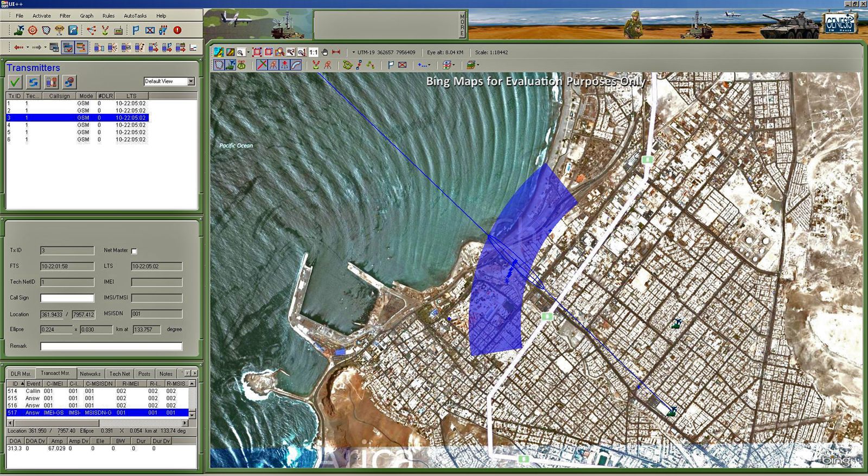Image resolution: width=868 pixels, height=476 pixels.
Task: Click the filter funnel icon
Action: tap(163, 30)
